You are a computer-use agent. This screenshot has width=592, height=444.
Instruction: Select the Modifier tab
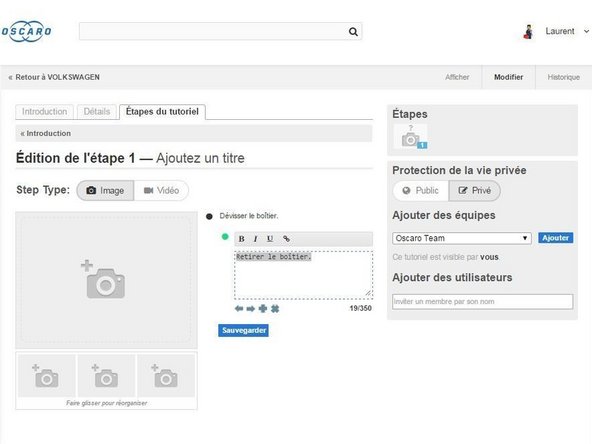pos(509,77)
